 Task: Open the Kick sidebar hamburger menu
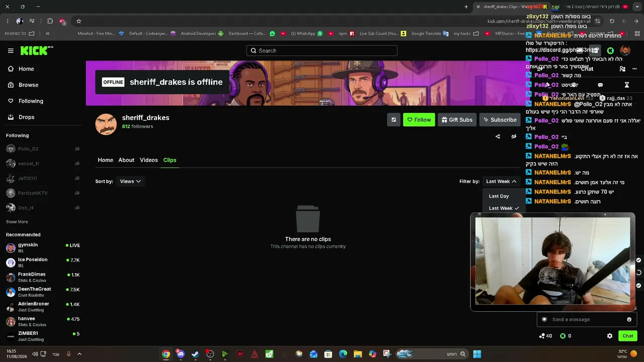(11, 50)
